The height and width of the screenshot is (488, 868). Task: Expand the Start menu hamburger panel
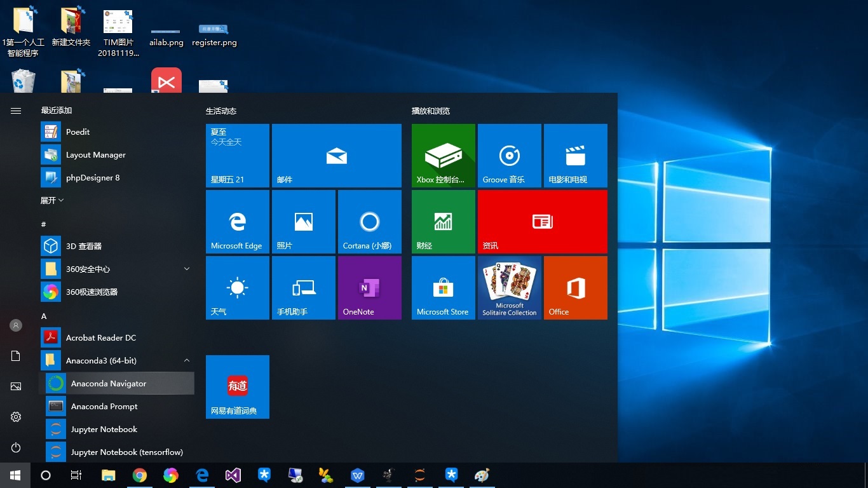(16, 111)
